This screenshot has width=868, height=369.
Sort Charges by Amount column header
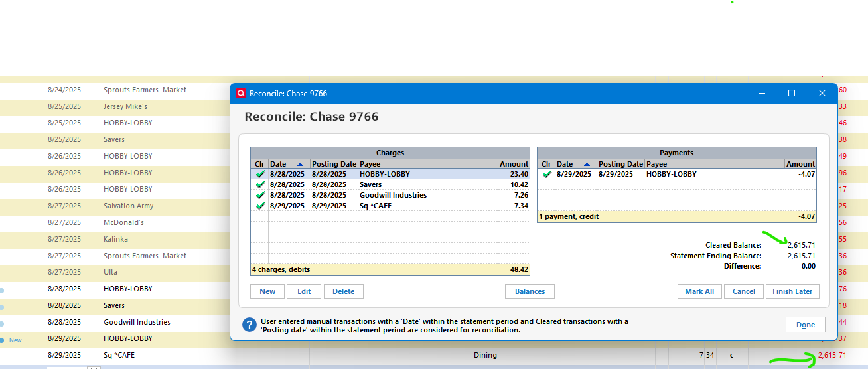[514, 164]
